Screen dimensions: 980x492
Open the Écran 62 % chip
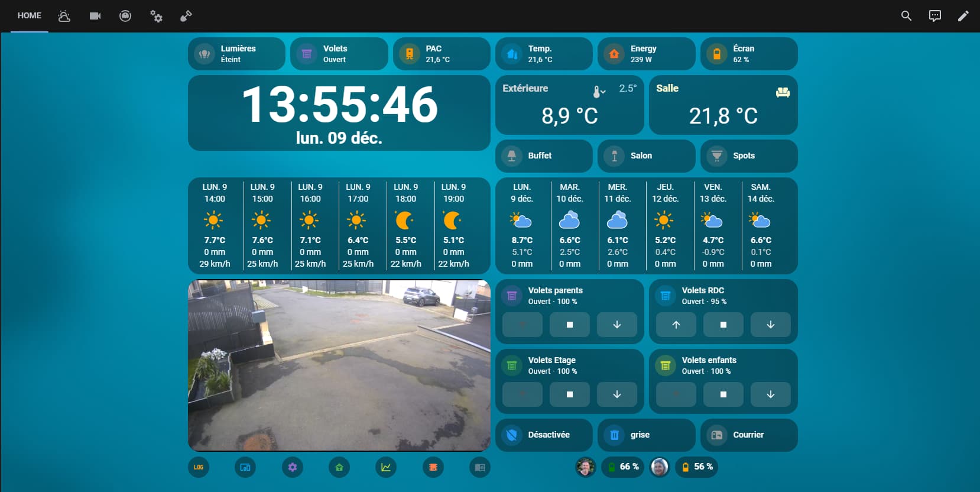pos(749,54)
